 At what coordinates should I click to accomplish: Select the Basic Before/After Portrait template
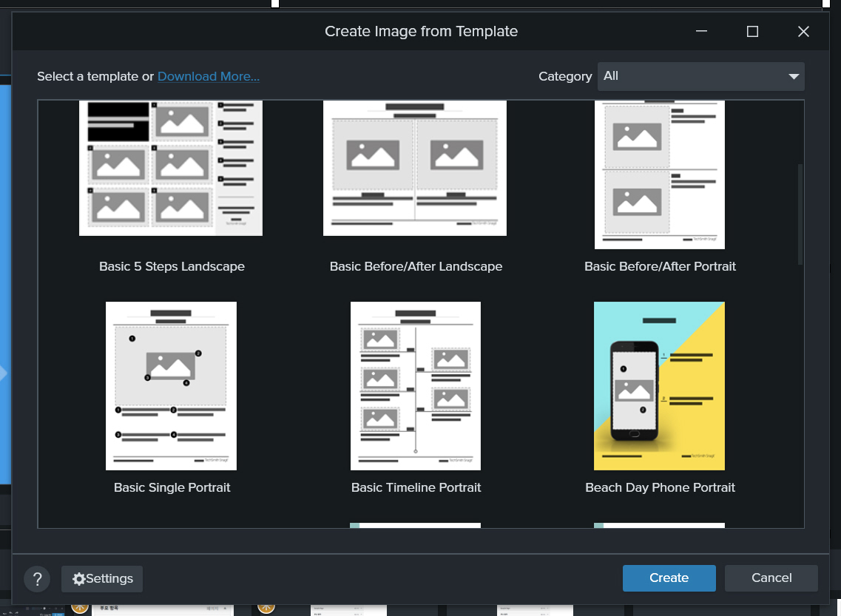tap(659, 175)
